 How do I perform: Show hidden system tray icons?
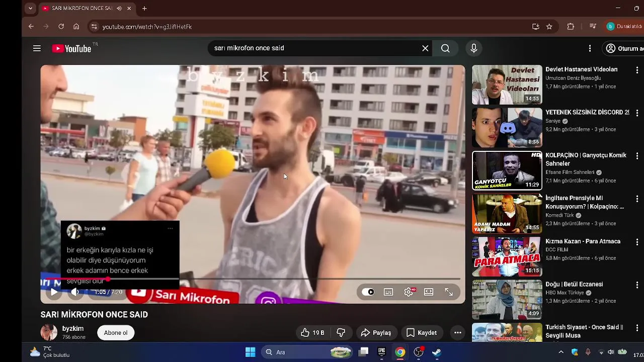561,352
